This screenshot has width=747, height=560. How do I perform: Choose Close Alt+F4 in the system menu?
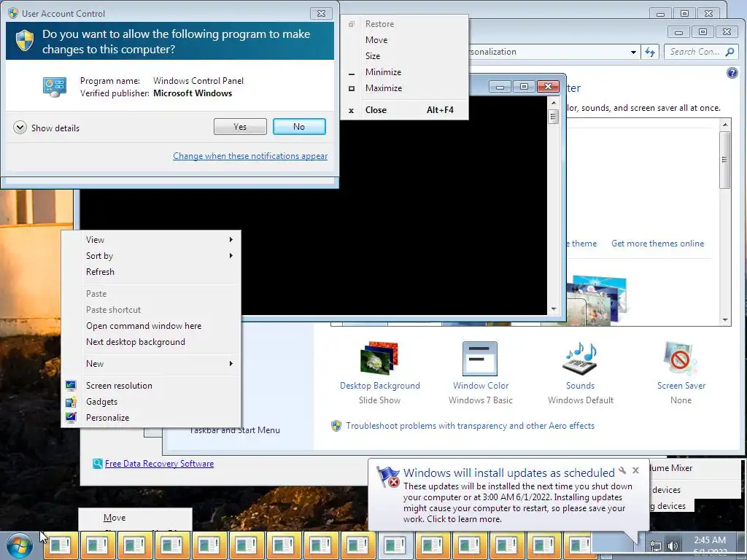coord(405,110)
